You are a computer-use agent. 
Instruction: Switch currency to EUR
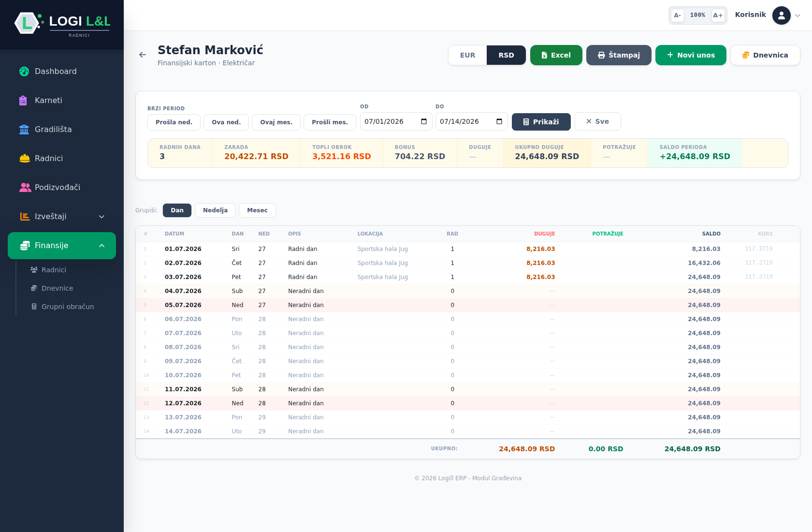point(467,55)
